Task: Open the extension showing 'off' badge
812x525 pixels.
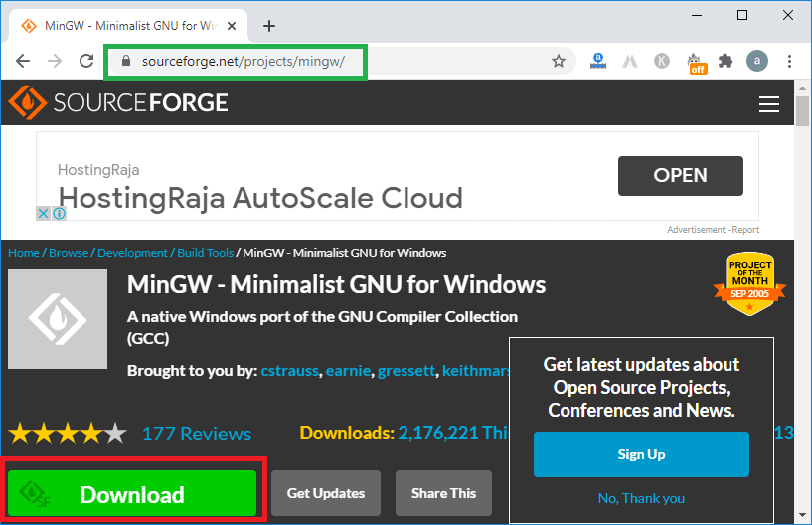Action: tap(697, 64)
